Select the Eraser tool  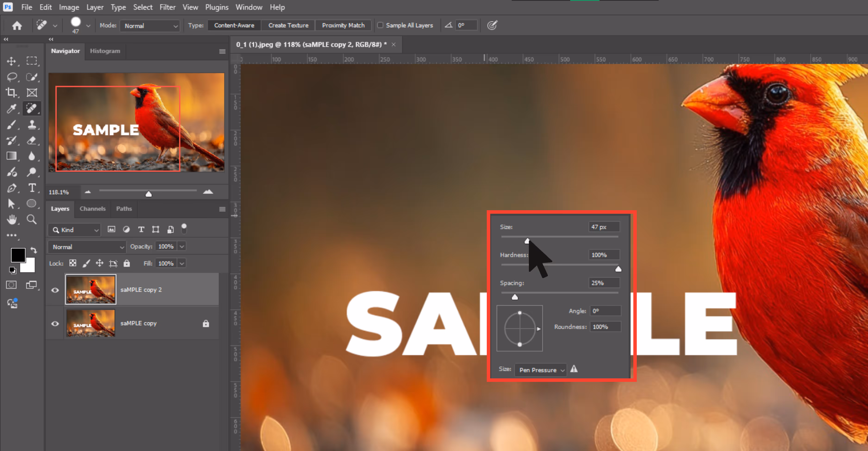pyautogui.click(x=32, y=140)
